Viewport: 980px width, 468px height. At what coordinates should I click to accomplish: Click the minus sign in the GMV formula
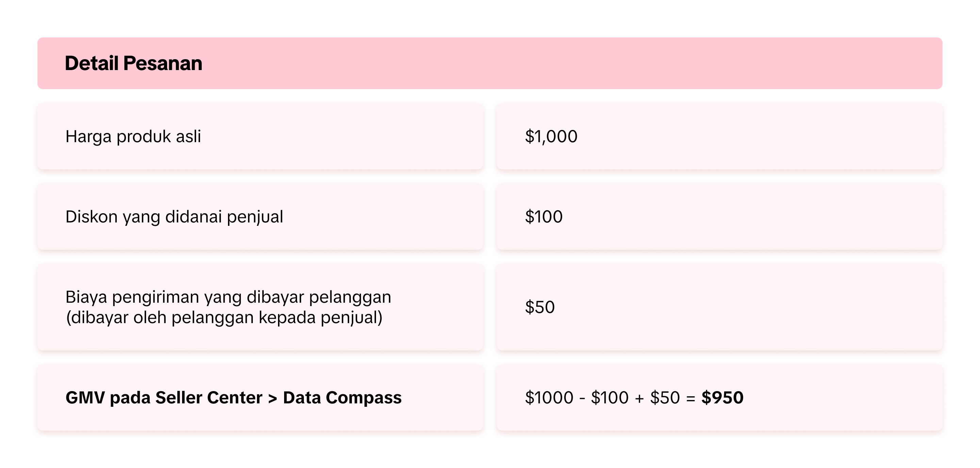[x=582, y=398]
